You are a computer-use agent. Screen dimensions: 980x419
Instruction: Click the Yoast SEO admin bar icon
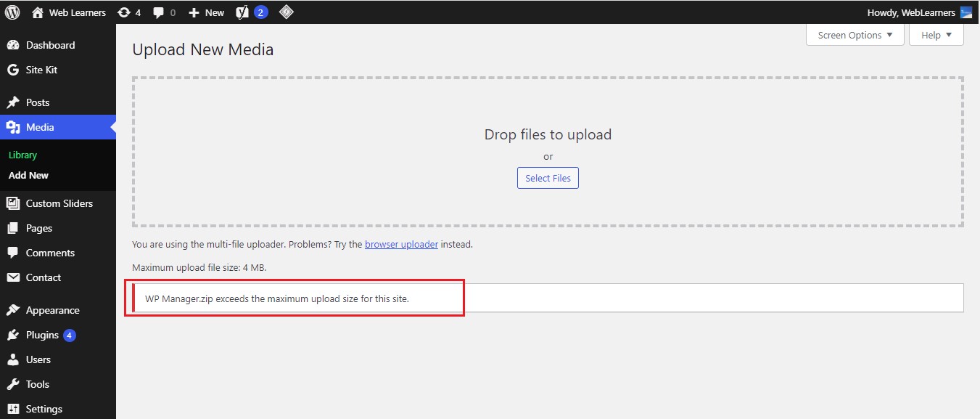(x=242, y=12)
